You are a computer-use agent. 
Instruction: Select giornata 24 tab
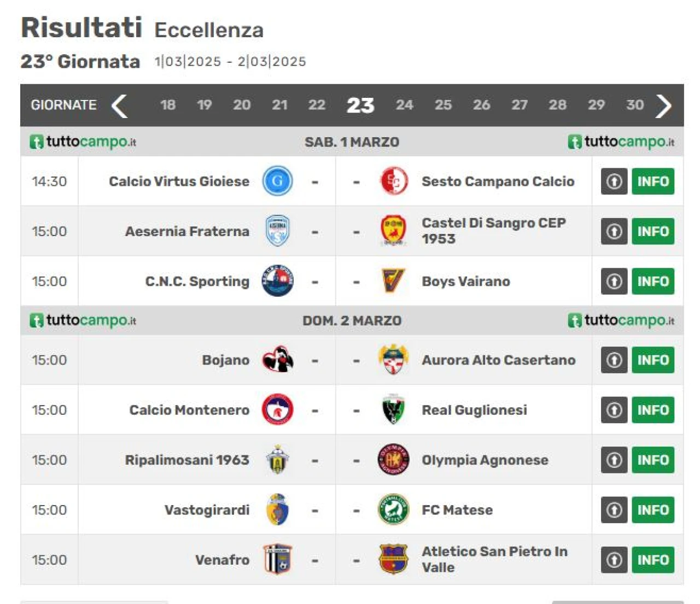pos(404,105)
